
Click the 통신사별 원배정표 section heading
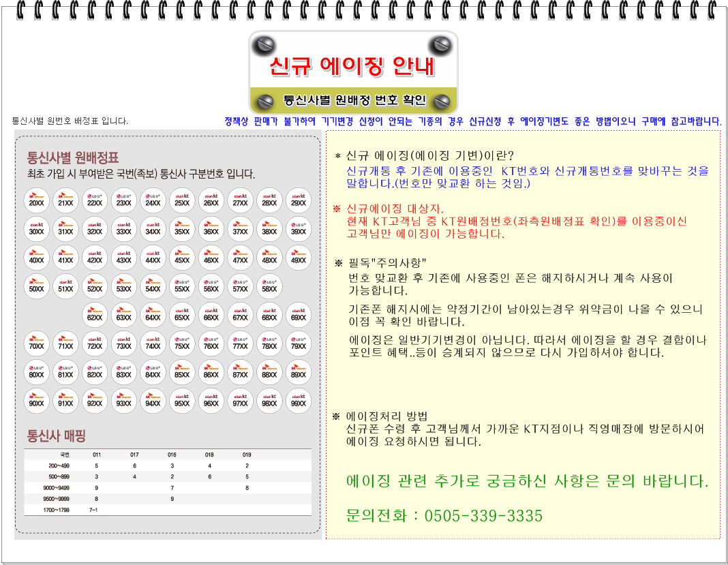click(72, 158)
